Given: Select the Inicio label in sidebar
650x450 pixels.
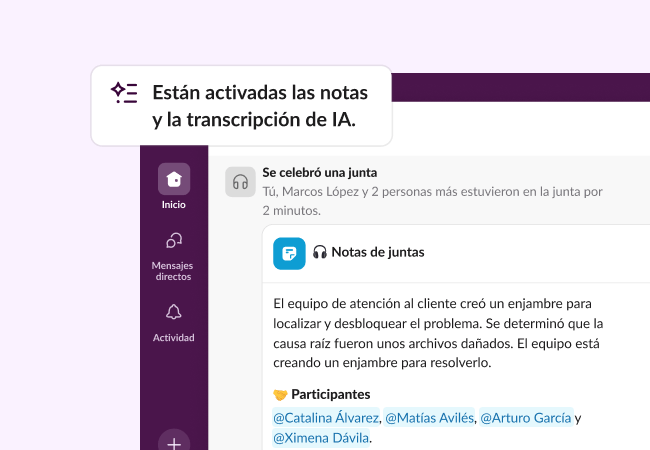Looking at the screenshot, I should pyautogui.click(x=174, y=205).
